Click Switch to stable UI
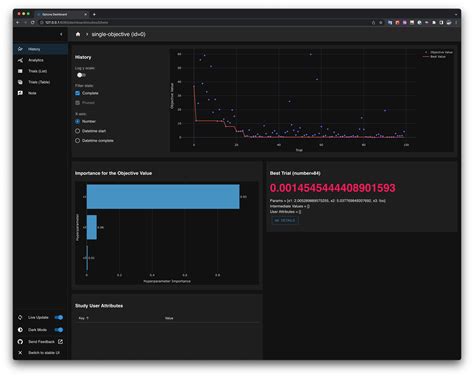 (x=44, y=353)
